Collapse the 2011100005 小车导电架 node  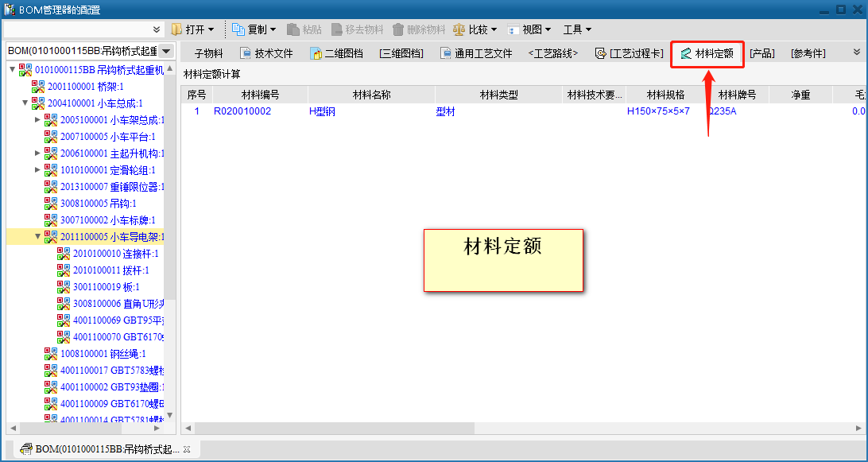click(37, 236)
